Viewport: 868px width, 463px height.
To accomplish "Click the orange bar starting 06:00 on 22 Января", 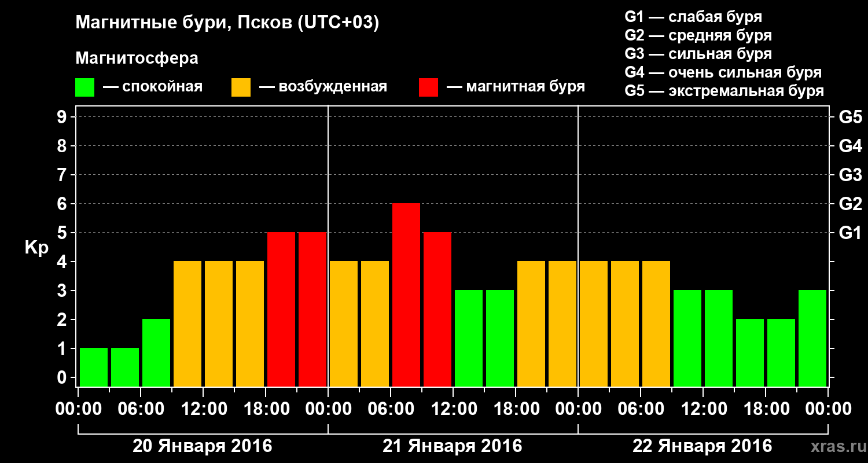I will (x=656, y=324).
